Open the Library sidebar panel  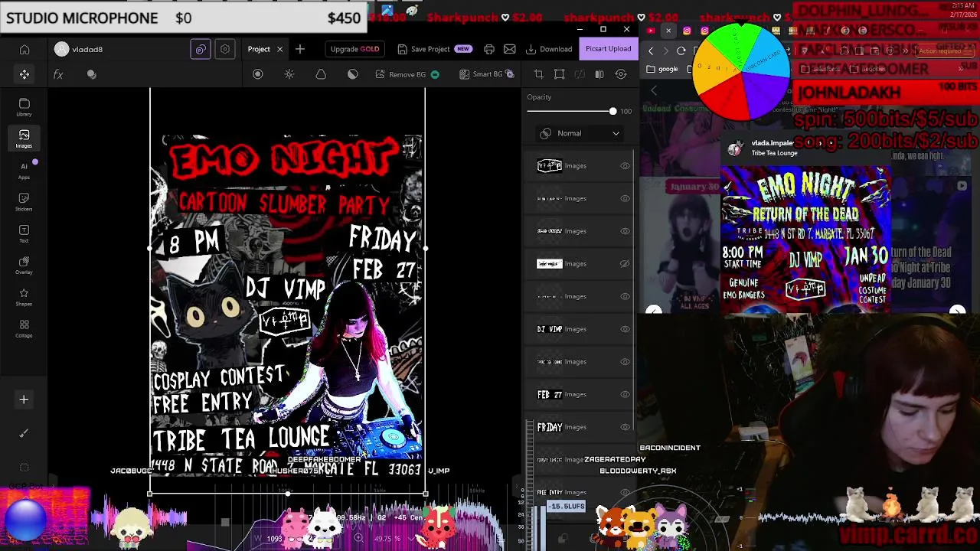tap(24, 107)
